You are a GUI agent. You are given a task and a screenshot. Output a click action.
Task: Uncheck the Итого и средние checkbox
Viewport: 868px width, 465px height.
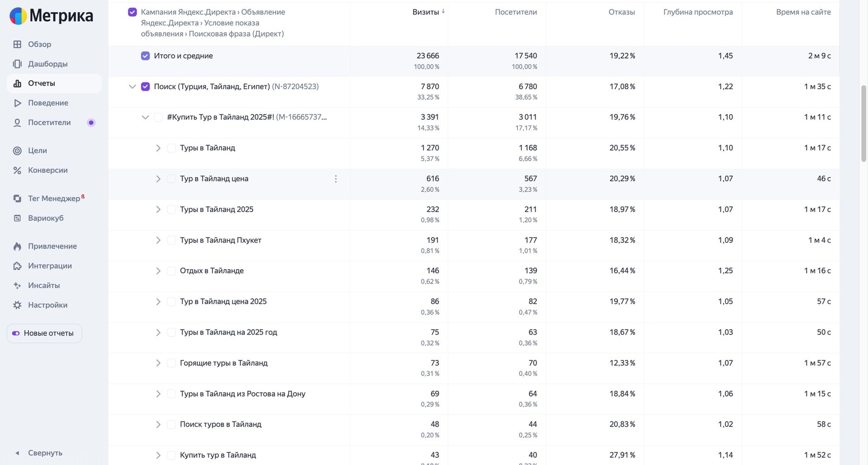tap(145, 56)
